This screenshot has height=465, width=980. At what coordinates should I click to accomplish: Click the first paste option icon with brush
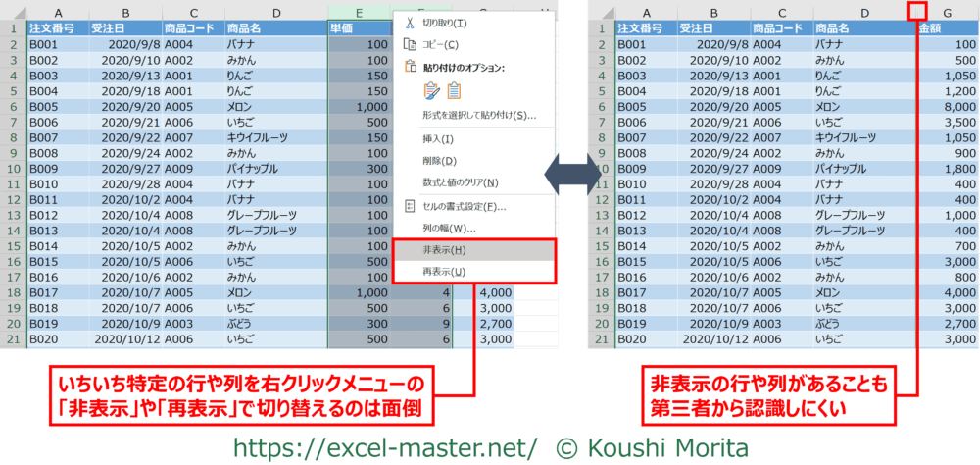pyautogui.click(x=431, y=91)
